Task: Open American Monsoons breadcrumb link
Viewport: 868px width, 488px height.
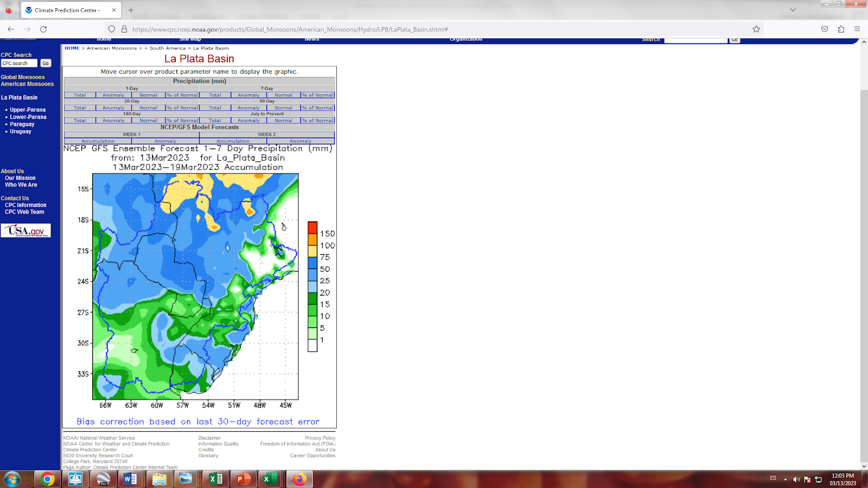Action: point(112,48)
